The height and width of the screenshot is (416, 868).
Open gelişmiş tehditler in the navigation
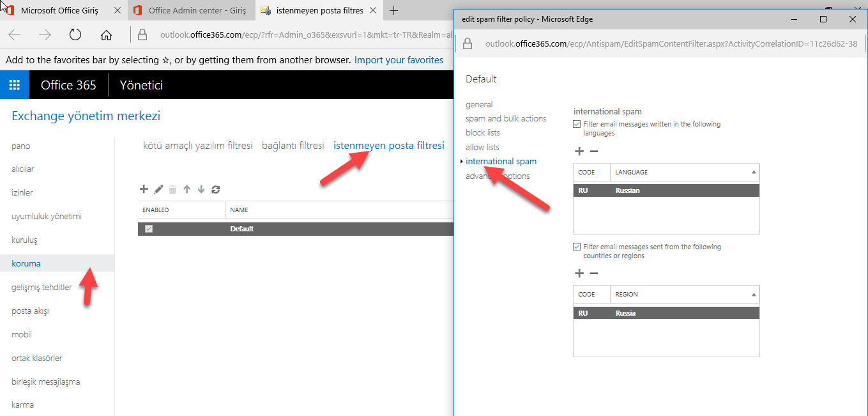(x=42, y=287)
